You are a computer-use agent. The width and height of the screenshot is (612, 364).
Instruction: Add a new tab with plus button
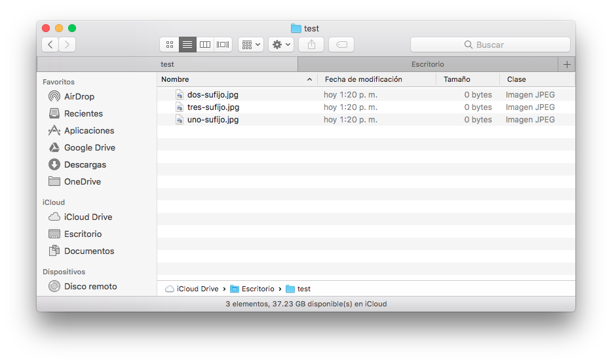(x=567, y=64)
